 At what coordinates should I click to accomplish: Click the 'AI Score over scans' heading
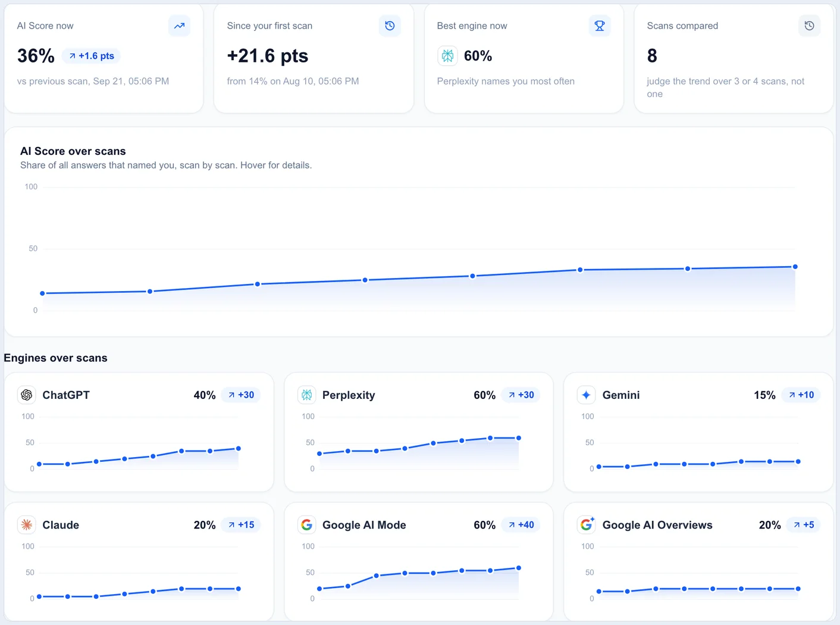coord(73,151)
